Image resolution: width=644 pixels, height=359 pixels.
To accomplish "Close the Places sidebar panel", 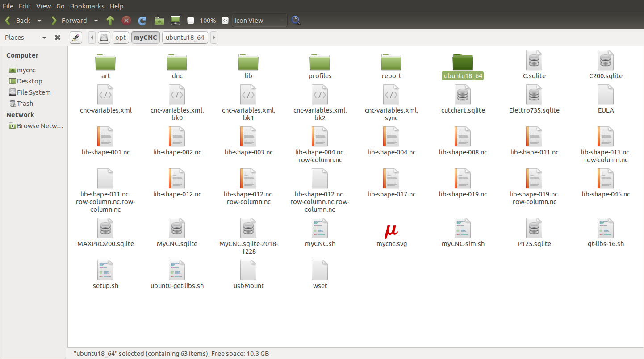I will [58, 38].
